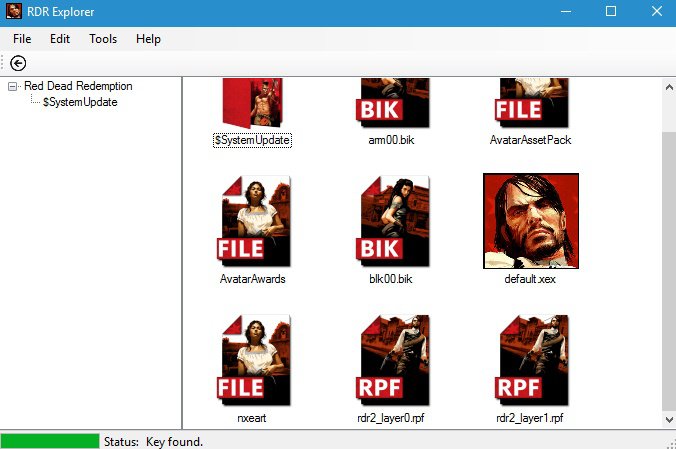676x449 pixels.
Task: Open the $SystemUpdate red folder icon
Action: 252,103
